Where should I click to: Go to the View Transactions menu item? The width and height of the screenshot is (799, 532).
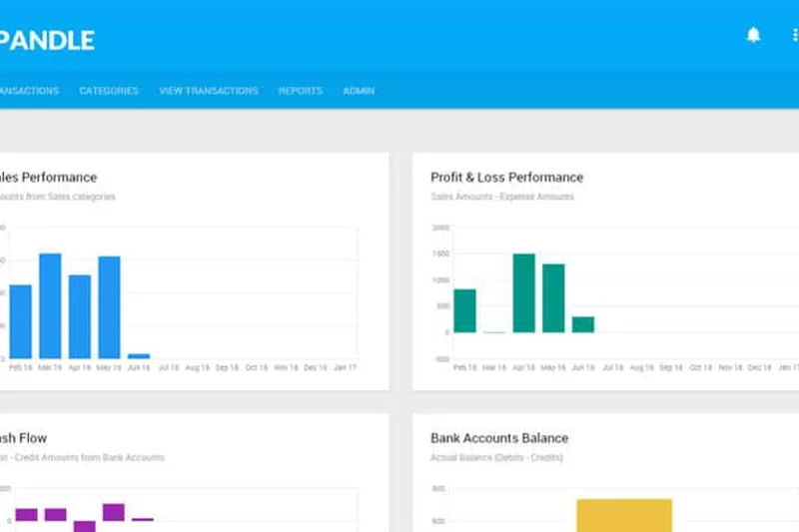coord(208,91)
